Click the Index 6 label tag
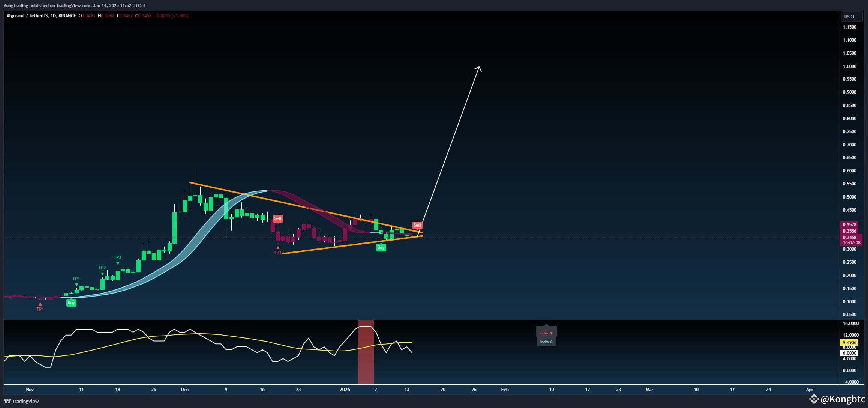868x408 pixels. (x=546, y=342)
